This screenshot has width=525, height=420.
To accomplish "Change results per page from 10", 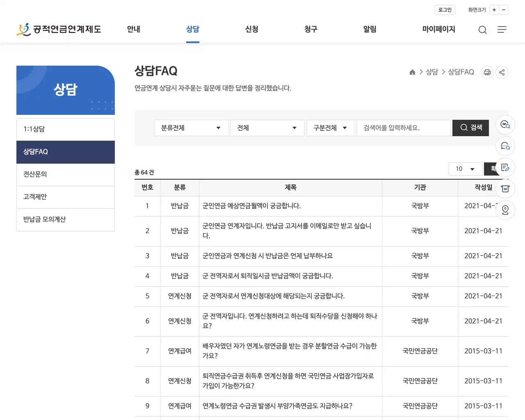I will (466, 169).
